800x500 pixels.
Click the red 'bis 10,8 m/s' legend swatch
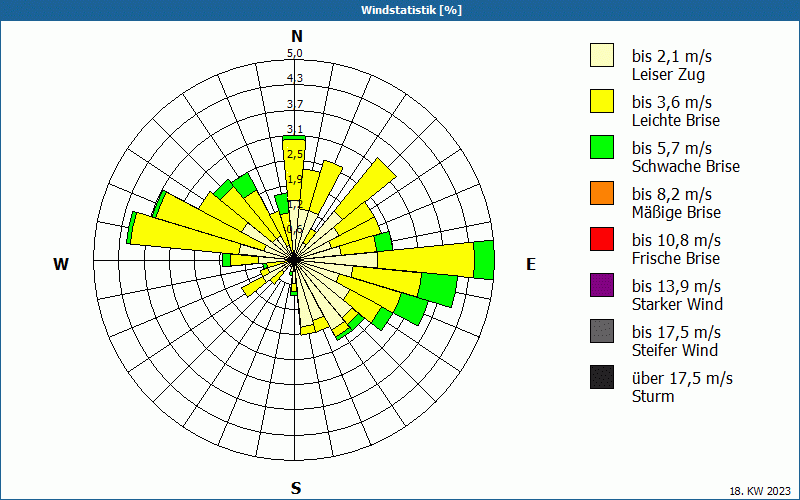click(602, 239)
